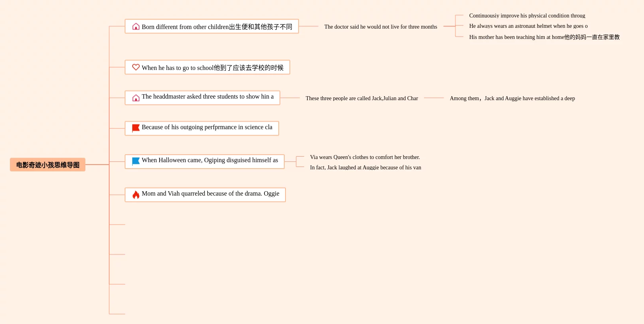Click the heart icon on 'go to school' node
The width and height of the screenshot is (644, 324).
click(136, 67)
